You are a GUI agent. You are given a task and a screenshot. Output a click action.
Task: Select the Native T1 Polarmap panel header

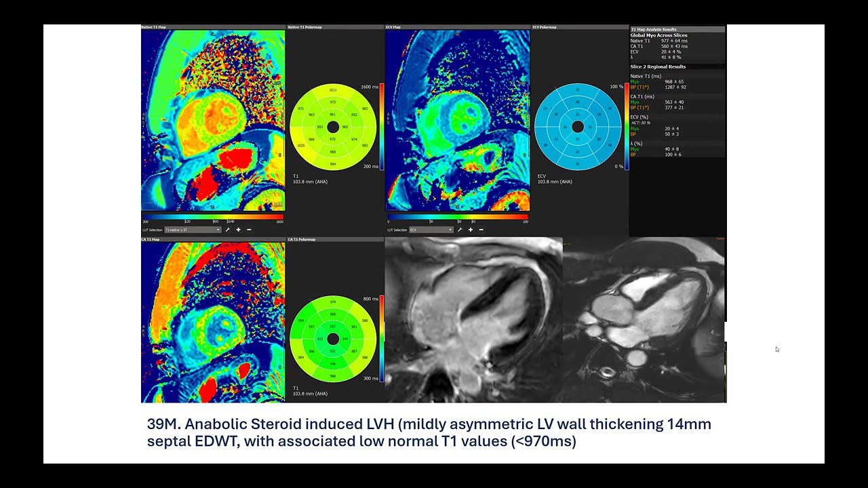tap(335, 27)
